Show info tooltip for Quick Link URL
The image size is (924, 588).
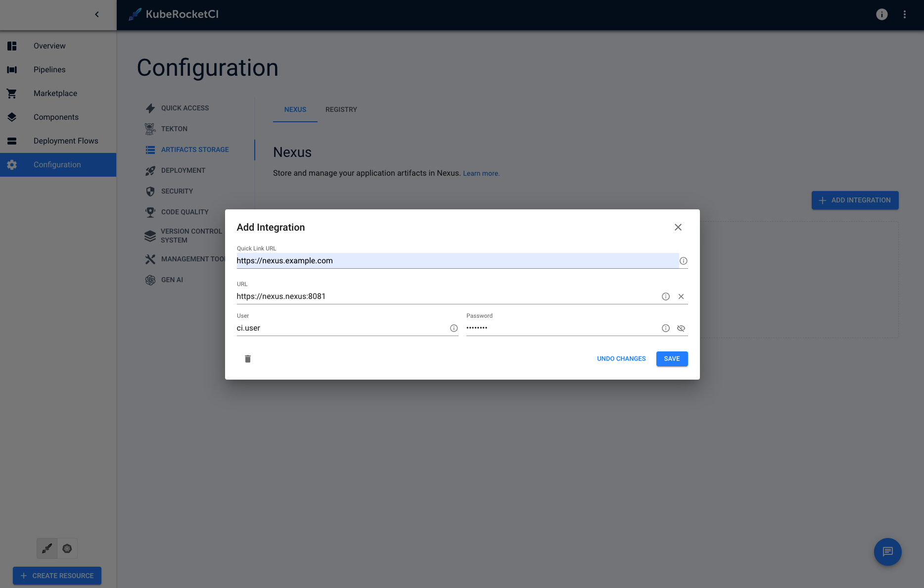tap(683, 261)
